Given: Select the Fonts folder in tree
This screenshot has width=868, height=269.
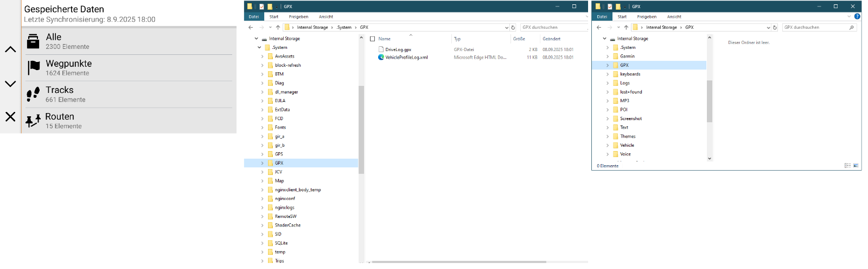Looking at the screenshot, I should click(x=280, y=127).
